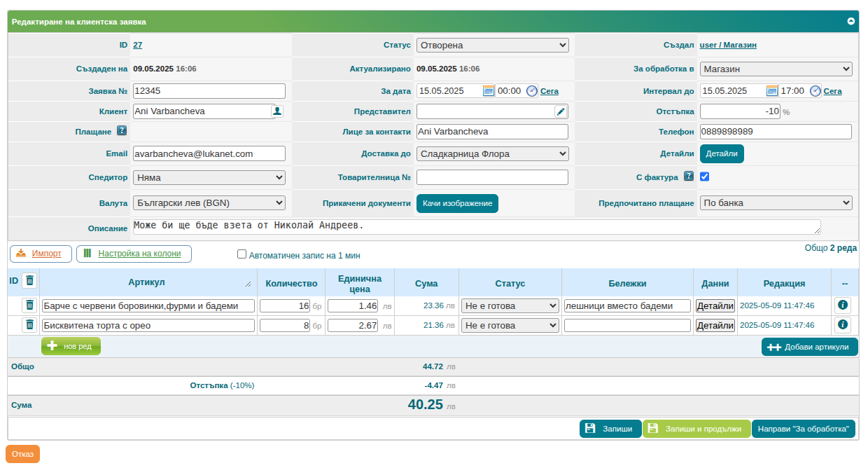Click the resize handle in Артикул header
Image resolution: width=868 pixels, height=468 pixels.
[248, 284]
